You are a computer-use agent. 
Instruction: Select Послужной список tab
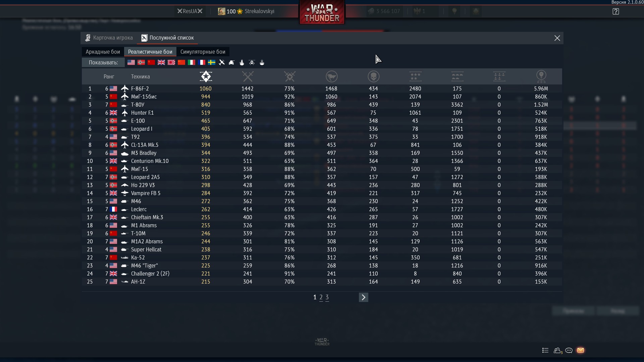(x=167, y=38)
